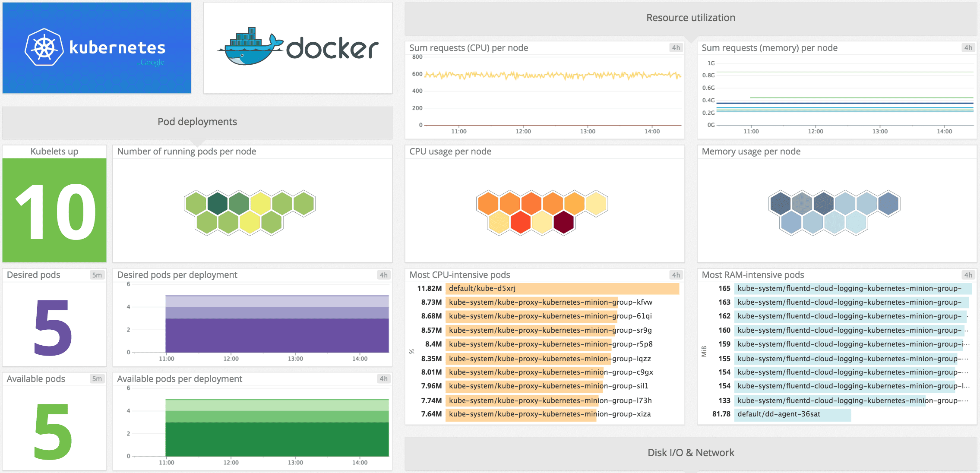980x473 pixels.
Task: Expand the 4h selector on Desired pods per deployment
Action: coord(383,275)
